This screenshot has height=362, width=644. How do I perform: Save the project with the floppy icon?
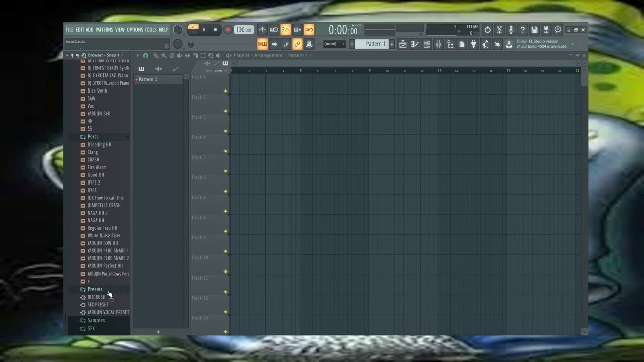[534, 30]
